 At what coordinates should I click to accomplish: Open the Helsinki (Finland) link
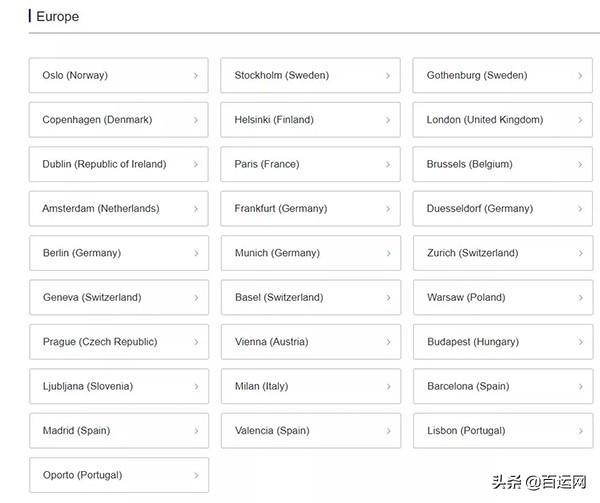pyautogui.click(x=273, y=120)
